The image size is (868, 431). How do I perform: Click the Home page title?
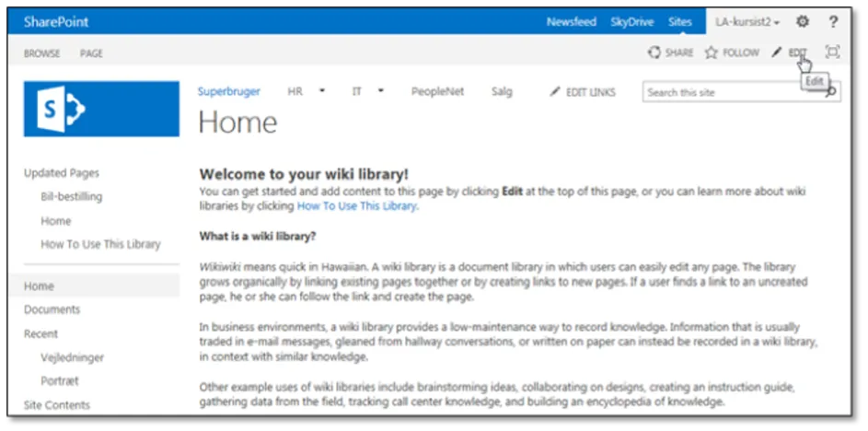pos(237,122)
